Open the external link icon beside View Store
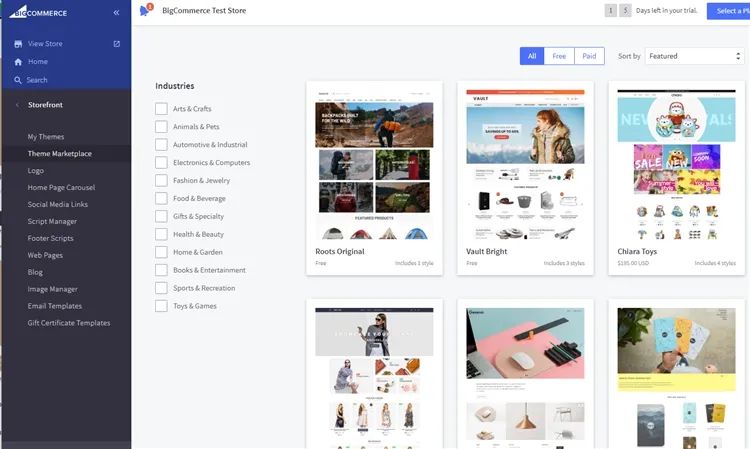The height and width of the screenshot is (449, 750). tap(116, 44)
